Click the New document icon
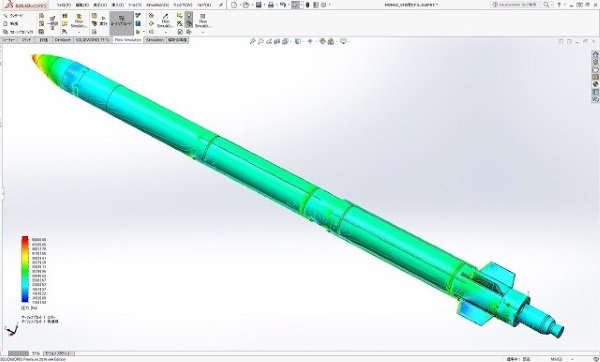The width and height of the screenshot is (600, 362). [x=234, y=5]
